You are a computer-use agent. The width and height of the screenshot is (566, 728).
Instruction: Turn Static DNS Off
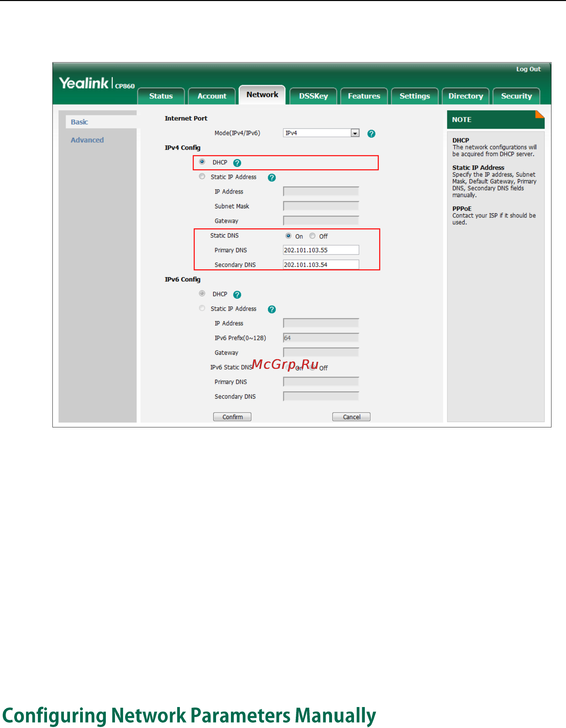[x=312, y=236]
